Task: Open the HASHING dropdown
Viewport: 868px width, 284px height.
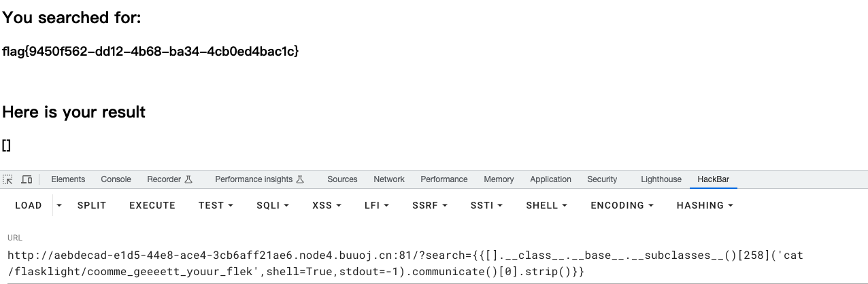Action: [x=705, y=205]
